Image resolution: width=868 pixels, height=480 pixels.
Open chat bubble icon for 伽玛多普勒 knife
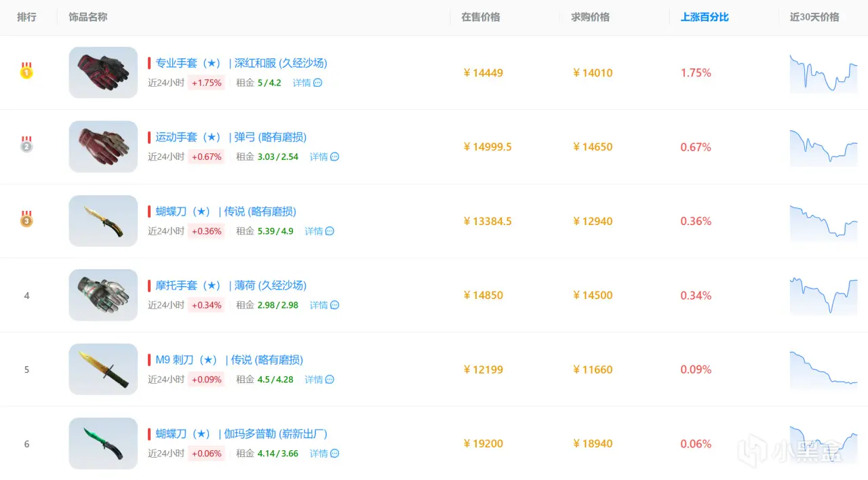click(334, 454)
